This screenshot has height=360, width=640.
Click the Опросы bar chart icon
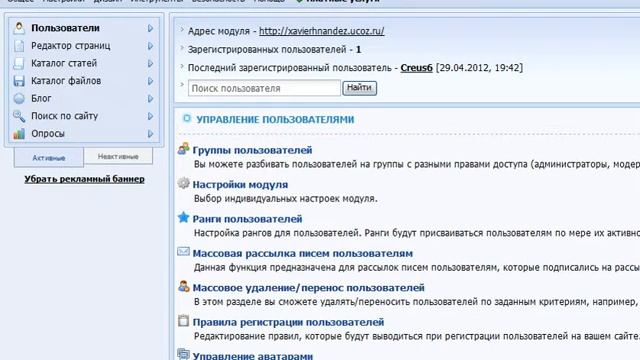(x=19, y=133)
